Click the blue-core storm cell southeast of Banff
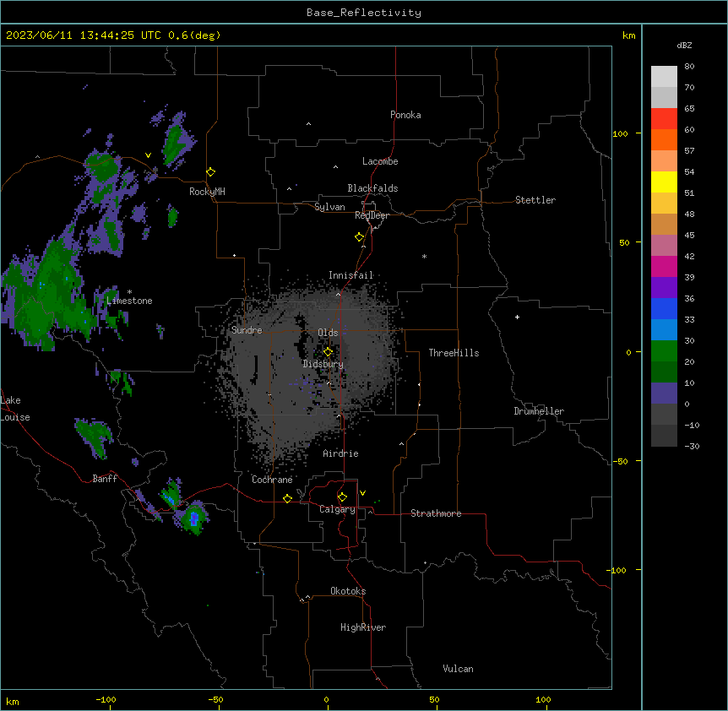The image size is (728, 711). [193, 518]
